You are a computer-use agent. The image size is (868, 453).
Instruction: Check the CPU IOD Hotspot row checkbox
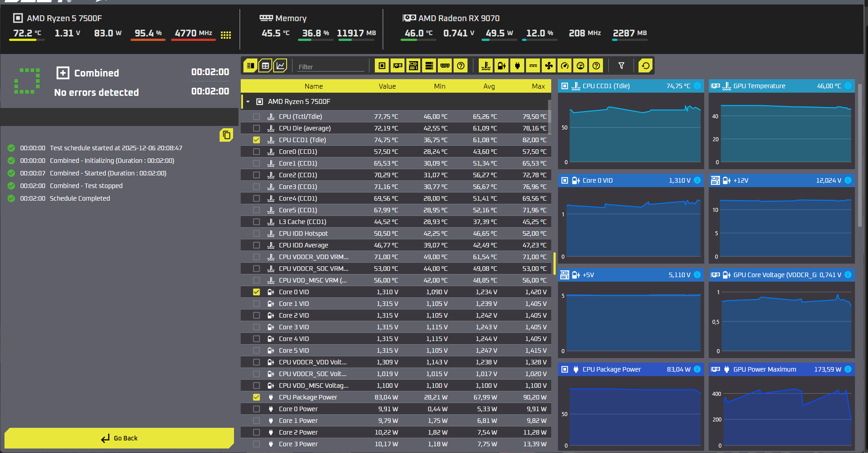(256, 233)
